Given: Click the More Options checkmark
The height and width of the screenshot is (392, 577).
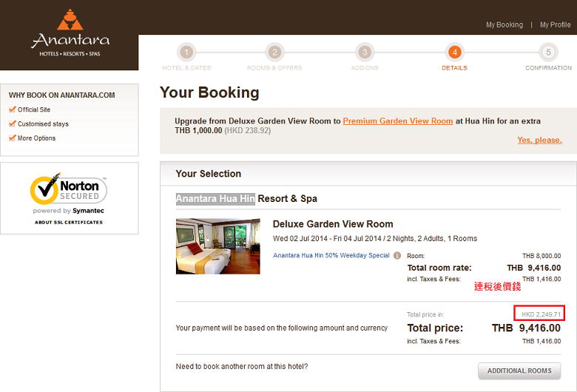Looking at the screenshot, I should point(12,138).
